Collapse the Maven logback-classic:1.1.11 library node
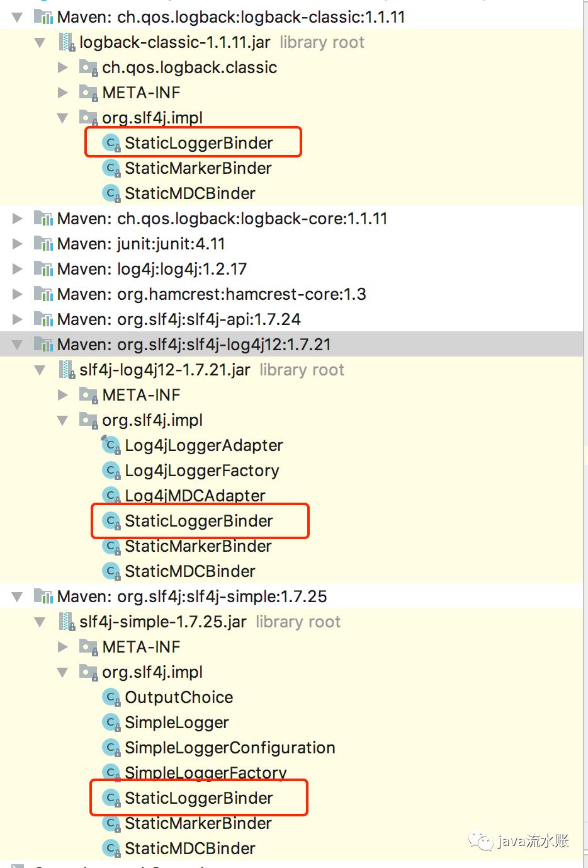The width and height of the screenshot is (588, 868). [x=18, y=17]
